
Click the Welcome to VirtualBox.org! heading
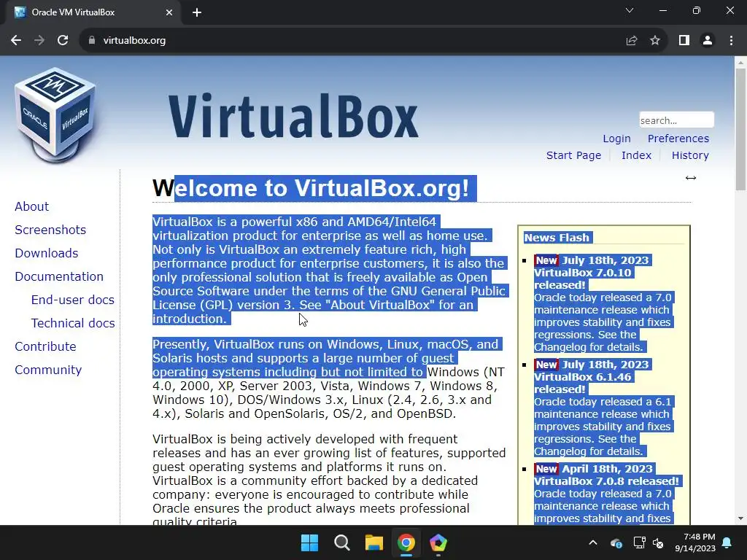[x=311, y=188]
